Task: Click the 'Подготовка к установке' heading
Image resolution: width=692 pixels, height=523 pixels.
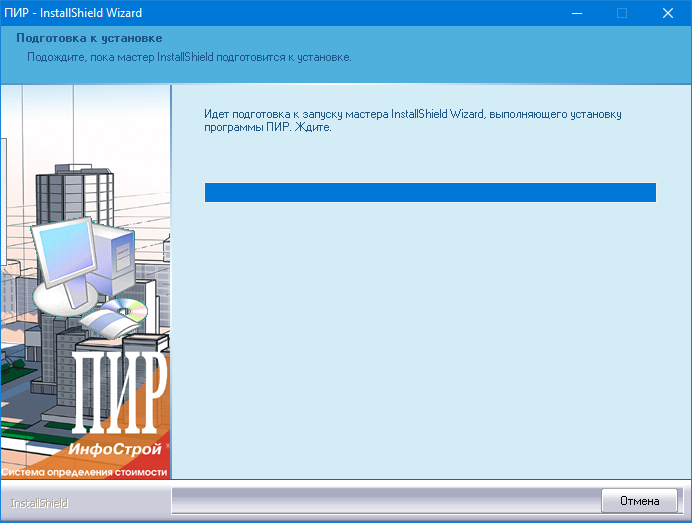Action: tap(83, 39)
